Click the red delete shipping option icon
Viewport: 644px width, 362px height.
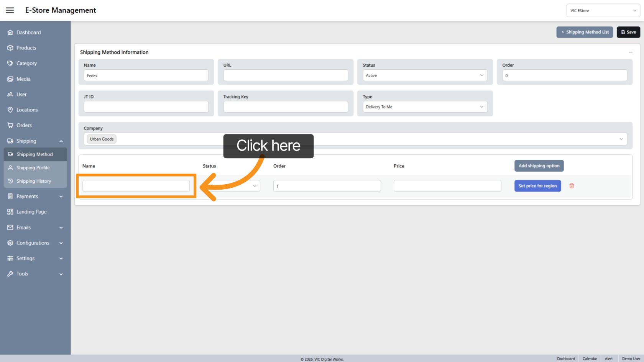tap(572, 186)
